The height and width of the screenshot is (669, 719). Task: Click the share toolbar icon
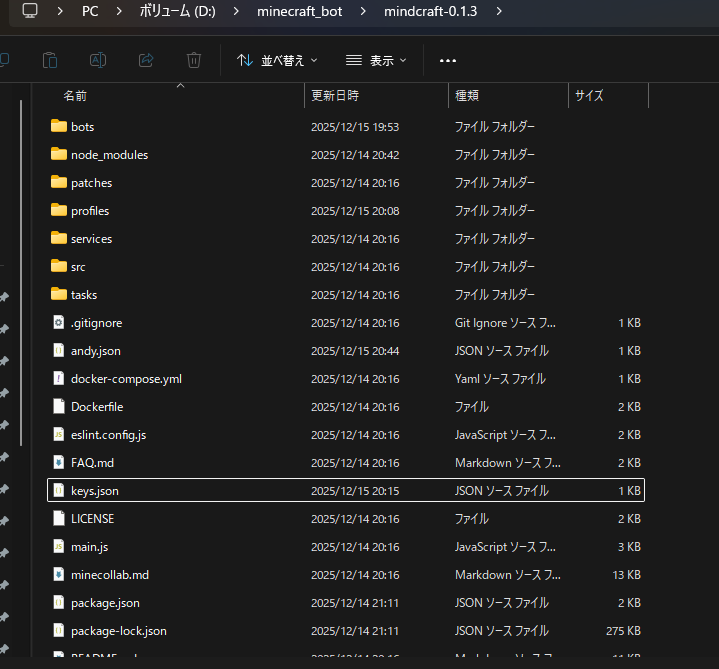146,60
